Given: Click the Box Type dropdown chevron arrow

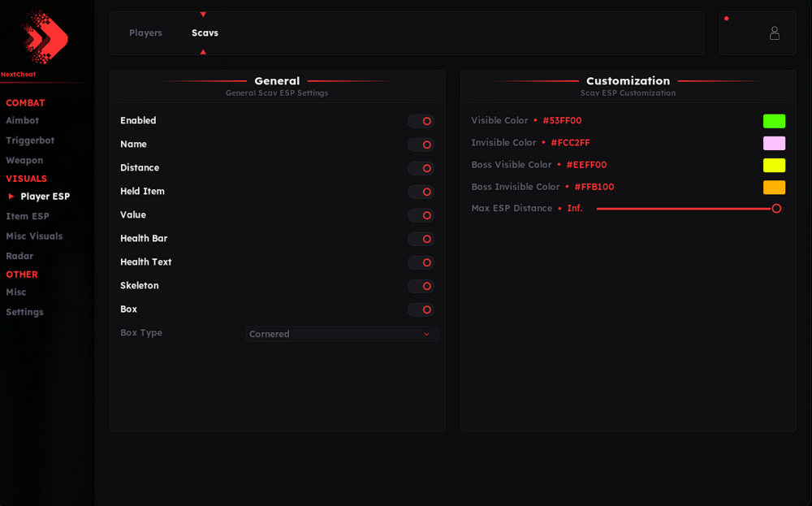Looking at the screenshot, I should 426,334.
